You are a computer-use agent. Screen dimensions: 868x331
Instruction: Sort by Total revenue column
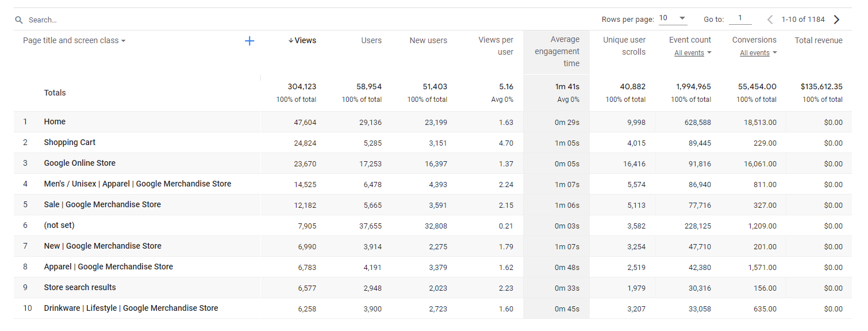point(819,40)
